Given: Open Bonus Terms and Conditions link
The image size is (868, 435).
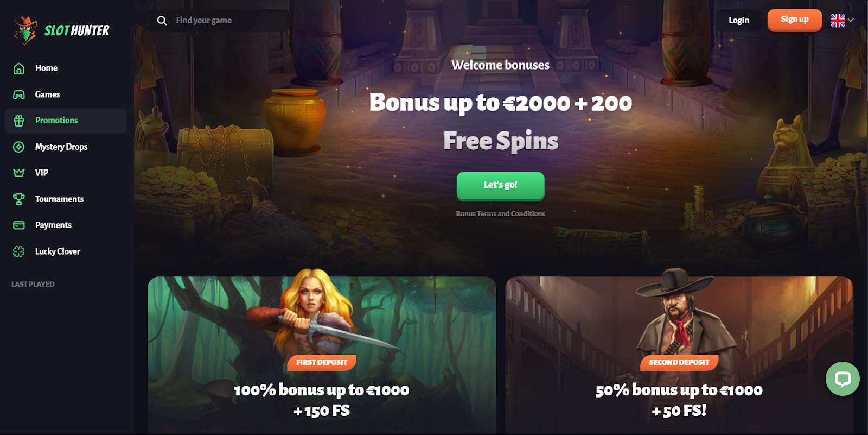Looking at the screenshot, I should pos(500,214).
